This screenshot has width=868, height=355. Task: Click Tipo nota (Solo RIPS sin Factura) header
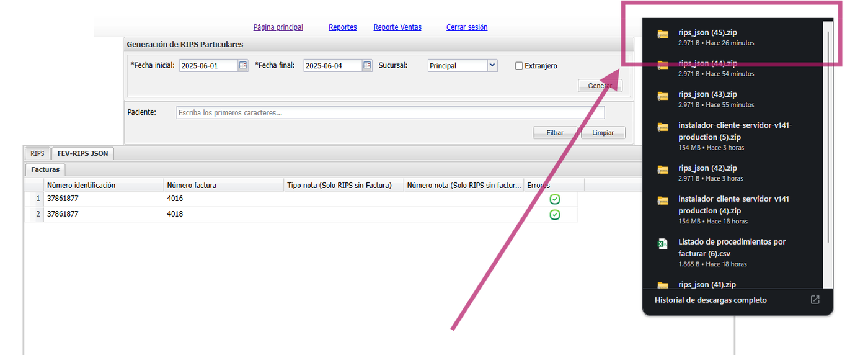(344, 185)
